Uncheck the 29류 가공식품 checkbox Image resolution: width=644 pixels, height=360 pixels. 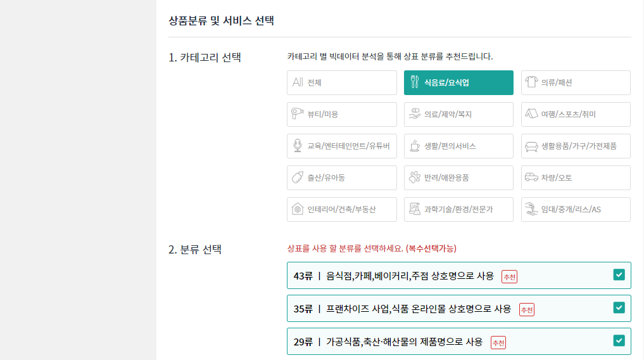619,341
